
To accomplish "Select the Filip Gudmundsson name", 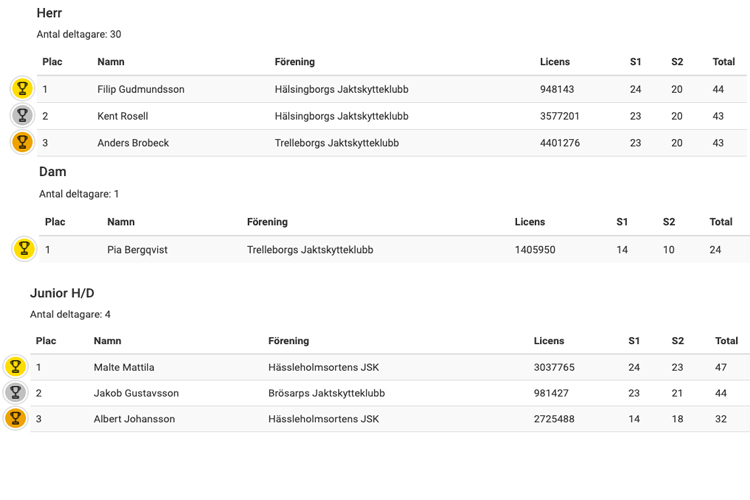I will pos(141,89).
